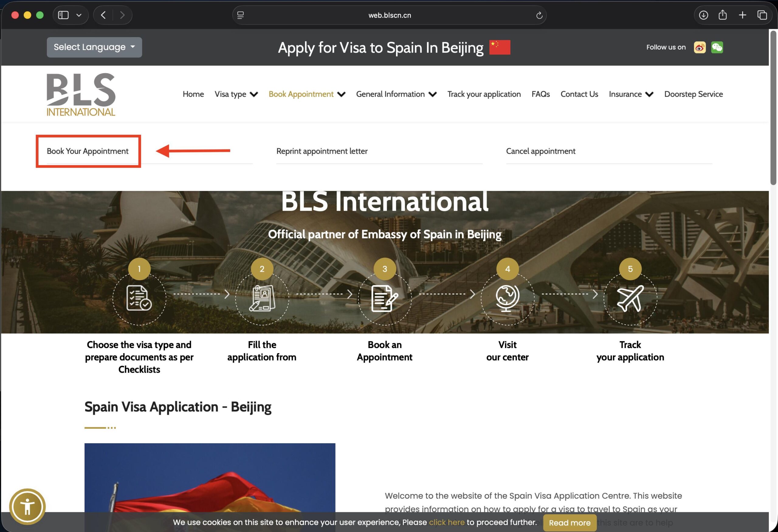Click the checklist step 1 icon
This screenshot has width=778, height=532.
click(x=139, y=298)
